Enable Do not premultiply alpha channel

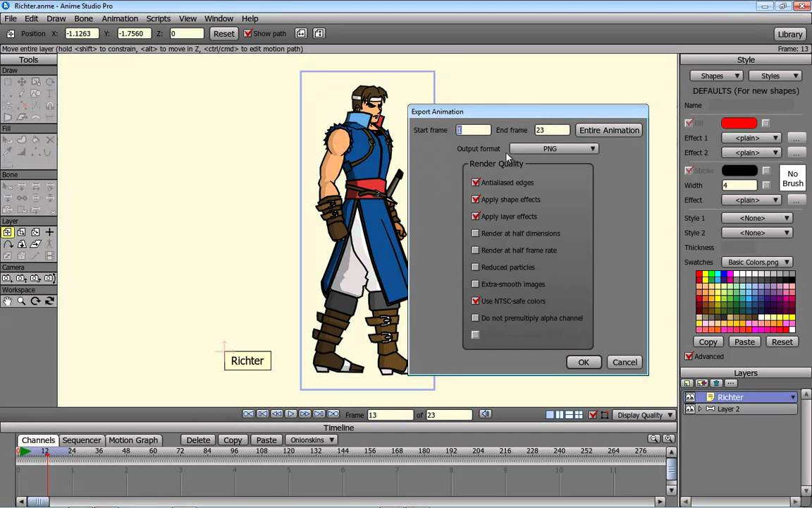[x=475, y=318]
